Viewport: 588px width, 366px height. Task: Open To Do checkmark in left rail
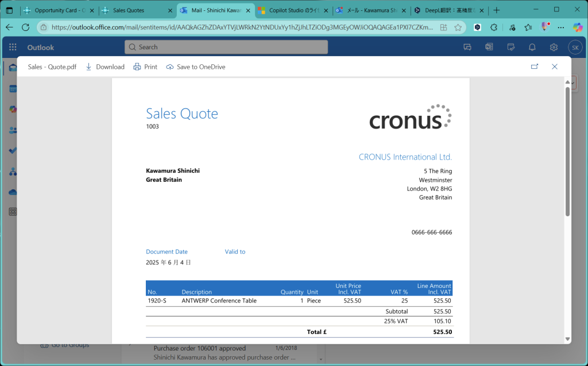(x=13, y=151)
